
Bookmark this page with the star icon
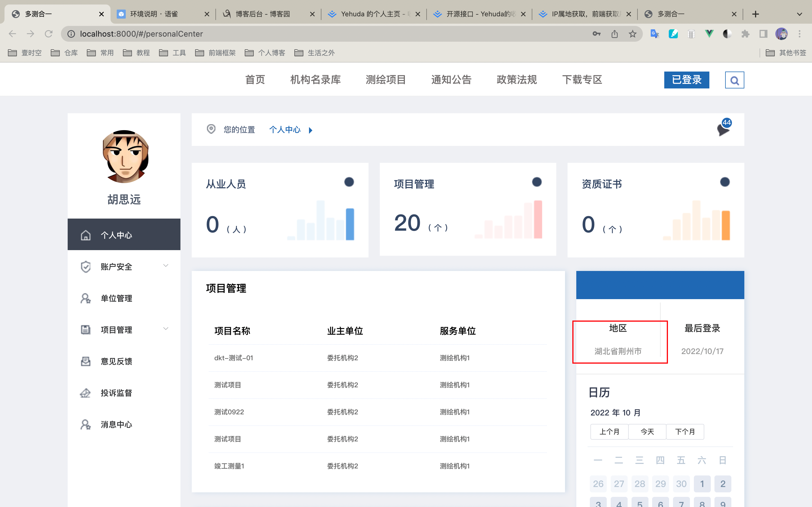[632, 34]
